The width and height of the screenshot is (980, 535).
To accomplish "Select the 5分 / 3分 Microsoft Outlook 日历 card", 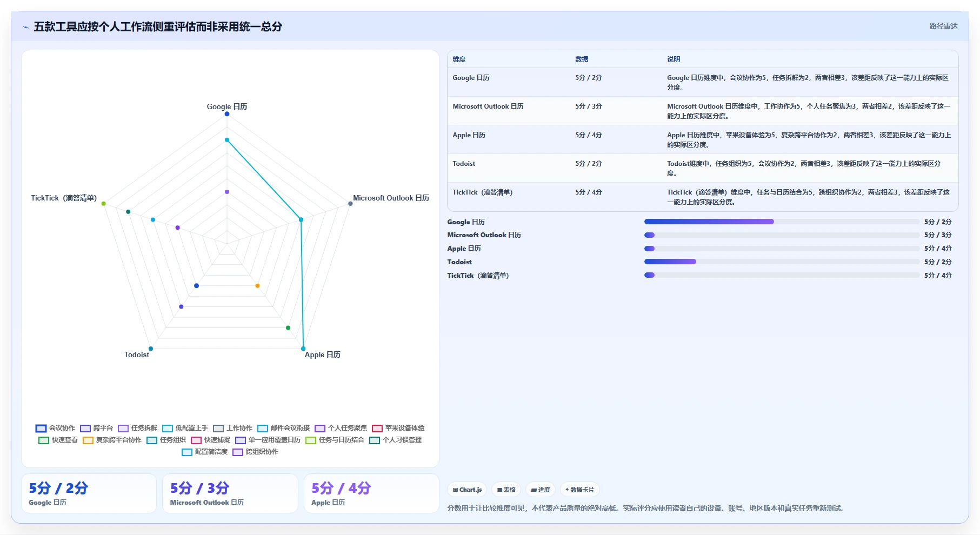I will 230,493.
